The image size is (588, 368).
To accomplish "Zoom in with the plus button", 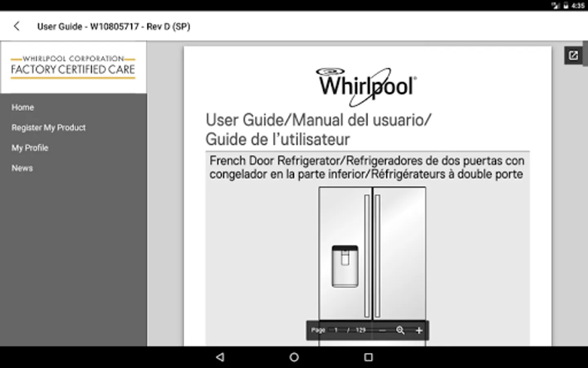I will pos(419,330).
